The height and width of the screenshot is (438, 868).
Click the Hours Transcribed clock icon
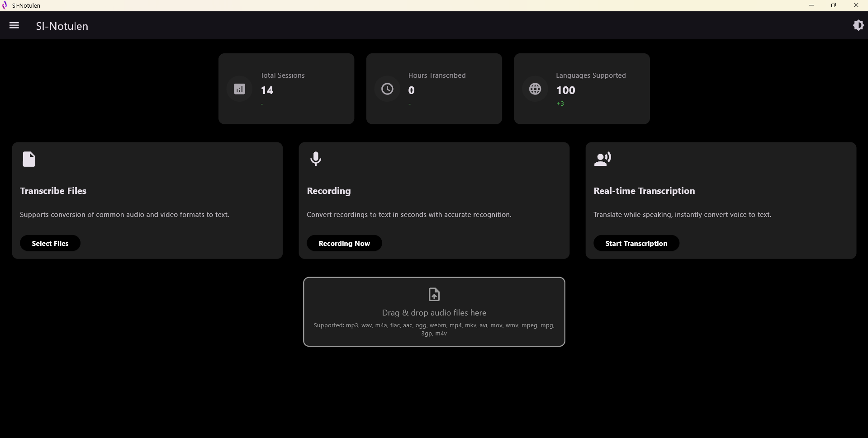pyautogui.click(x=387, y=89)
